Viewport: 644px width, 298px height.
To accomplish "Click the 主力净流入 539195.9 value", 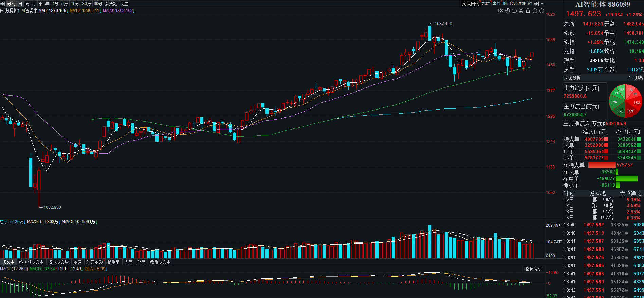I will coord(616,124).
